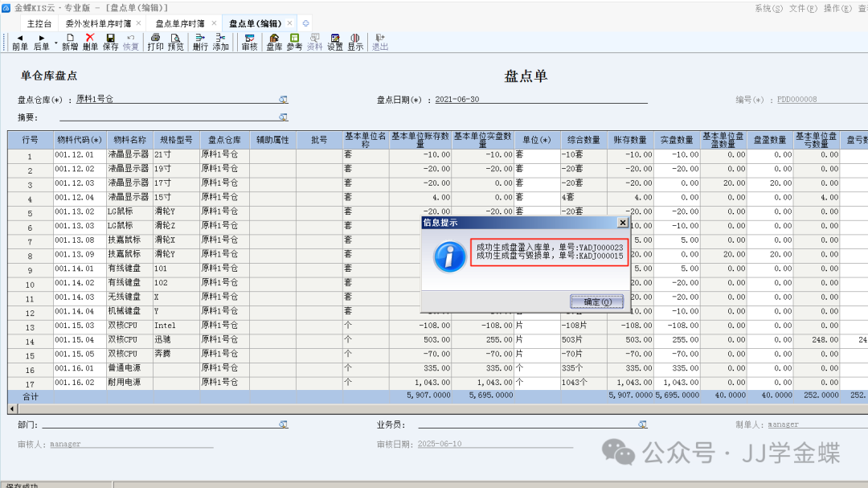The width and height of the screenshot is (868, 488).
Task: Click the 新增 (New) toolbar icon
Action: (70, 42)
